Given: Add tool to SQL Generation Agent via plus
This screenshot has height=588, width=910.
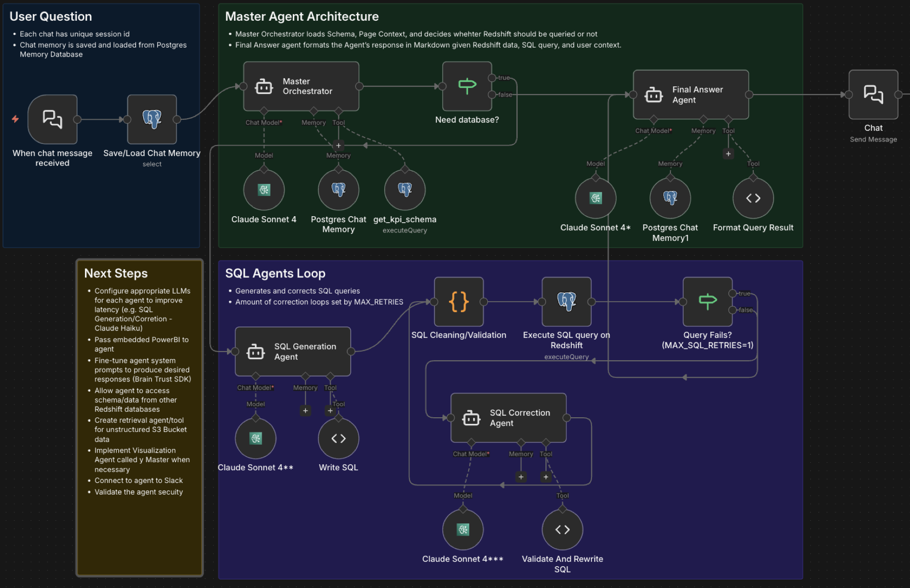Looking at the screenshot, I should pyautogui.click(x=330, y=411).
